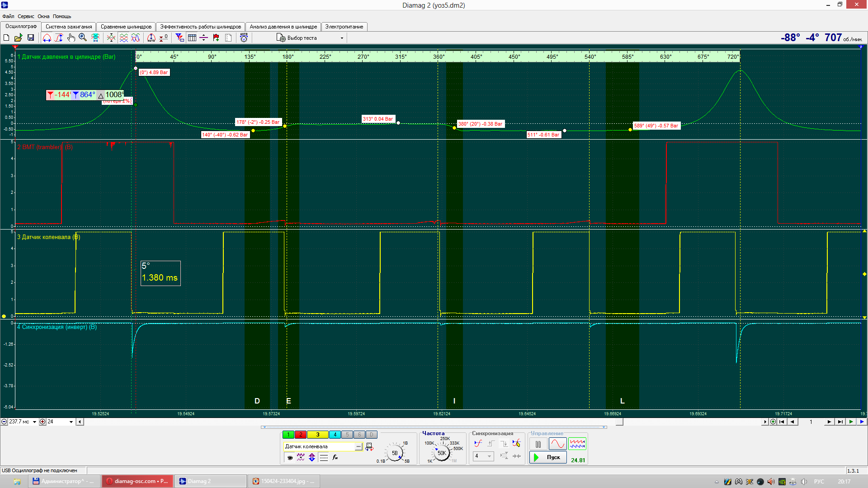Click the cyan waveform stretch tool icon
The width and height of the screenshot is (868, 488).
[95, 38]
